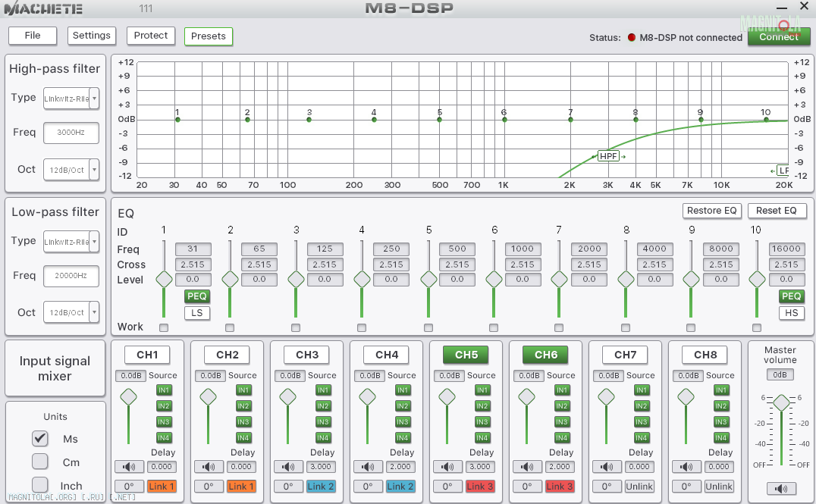Open High-pass filter Type dropdown
The height and width of the screenshot is (504, 816).
coord(94,99)
